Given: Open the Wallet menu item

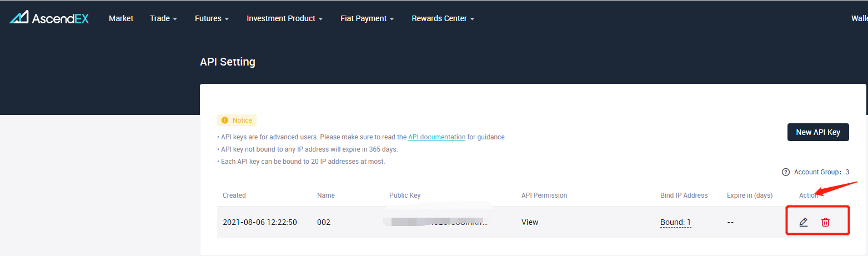Looking at the screenshot, I should 859,18.
